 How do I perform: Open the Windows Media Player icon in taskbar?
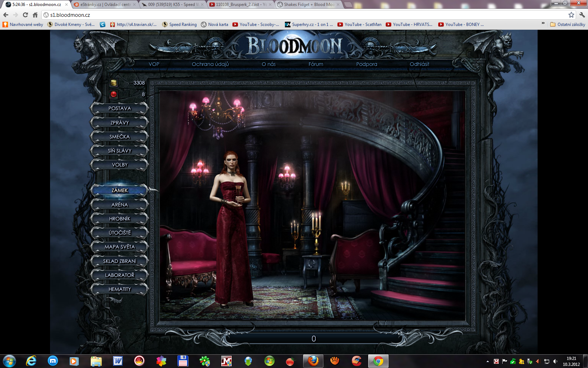coord(74,361)
